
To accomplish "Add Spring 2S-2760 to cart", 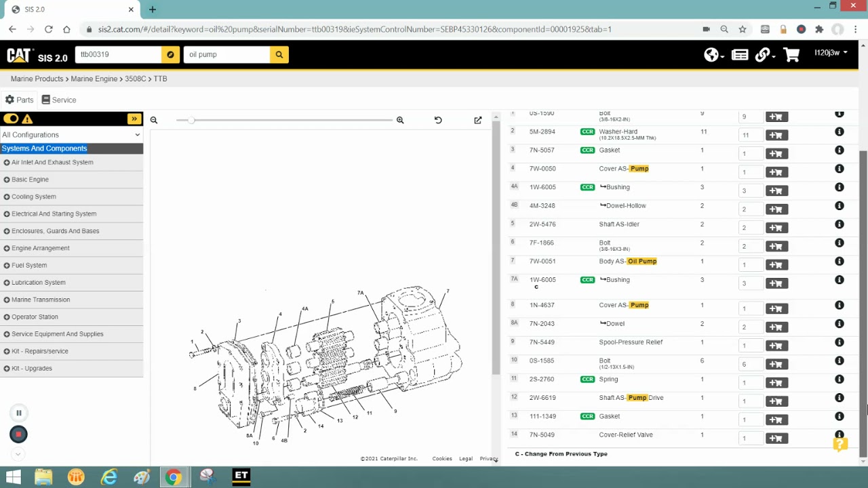I will pyautogui.click(x=776, y=383).
